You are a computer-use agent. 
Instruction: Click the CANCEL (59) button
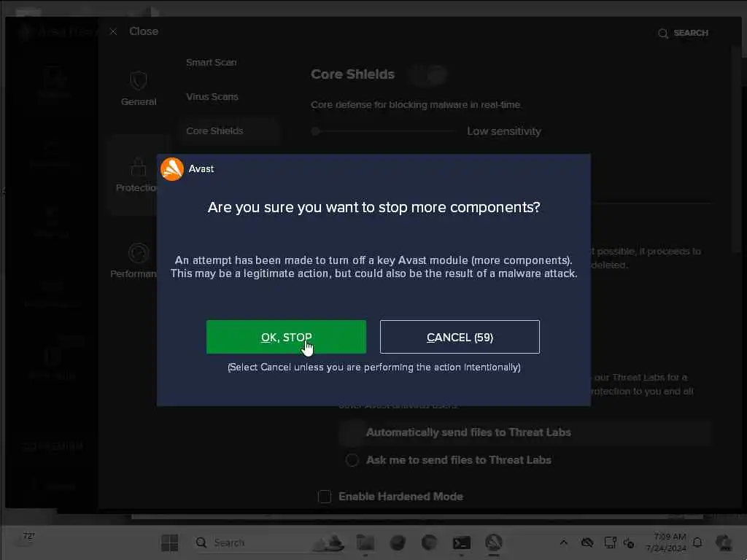pyautogui.click(x=460, y=337)
